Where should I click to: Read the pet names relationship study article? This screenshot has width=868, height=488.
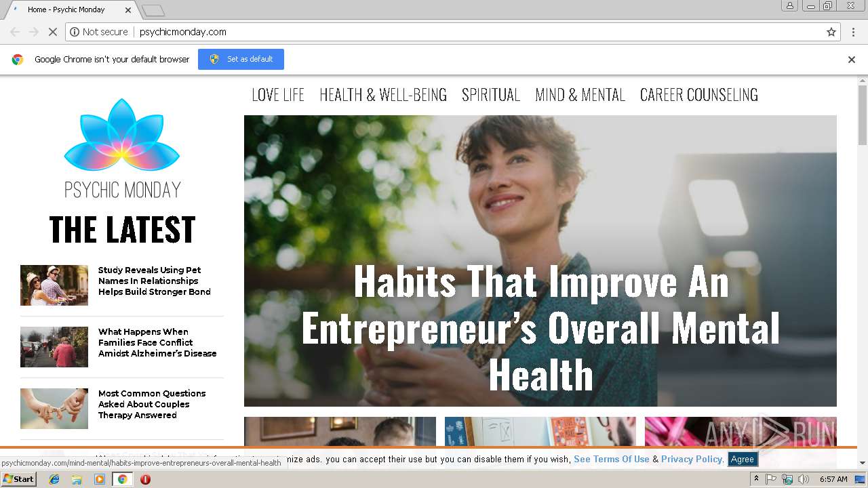(x=155, y=281)
